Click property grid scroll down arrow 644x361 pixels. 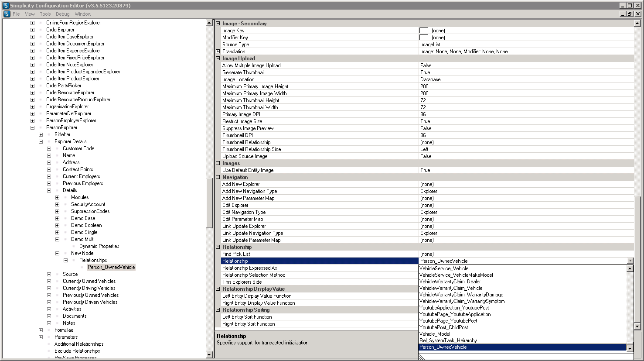(x=637, y=326)
